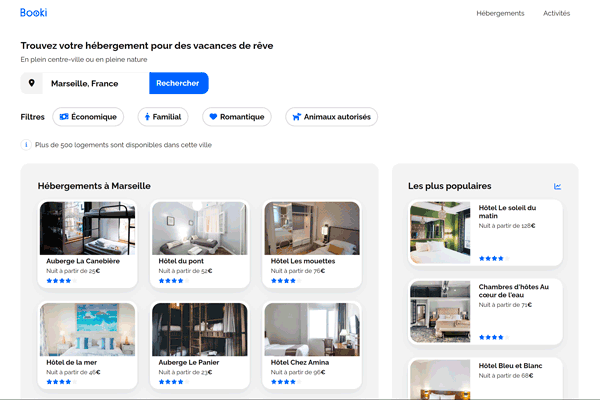Screen dimensions: 600x400
Task: Open Hôtel Chez Amina photo
Action: coord(312,330)
